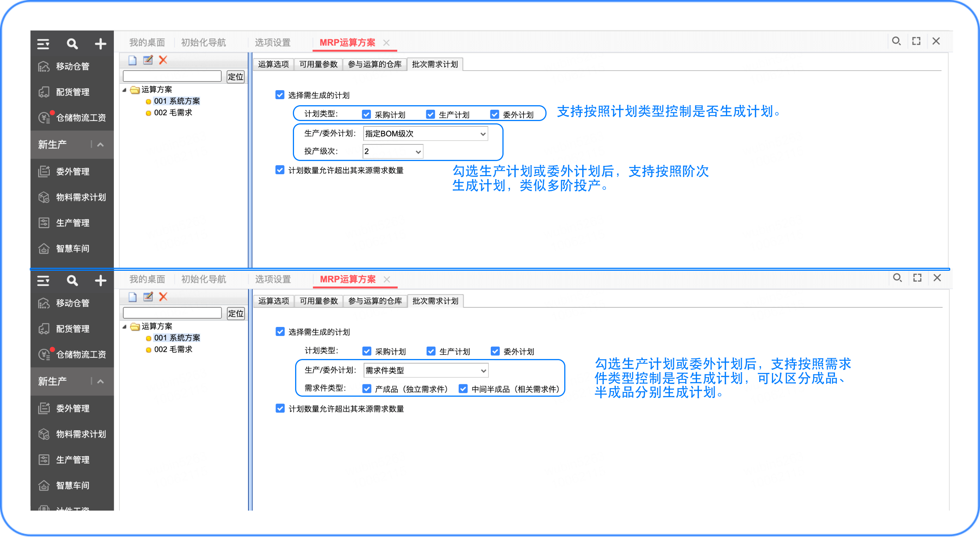Image resolution: width=980 pixels, height=537 pixels.
Task: Open 指定BOM级次 dropdown
Action: click(425, 133)
